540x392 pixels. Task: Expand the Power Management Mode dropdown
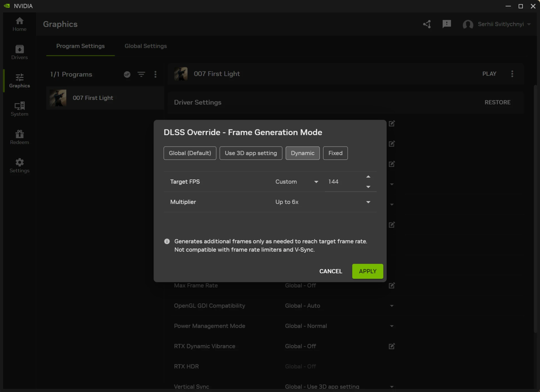click(x=391, y=326)
